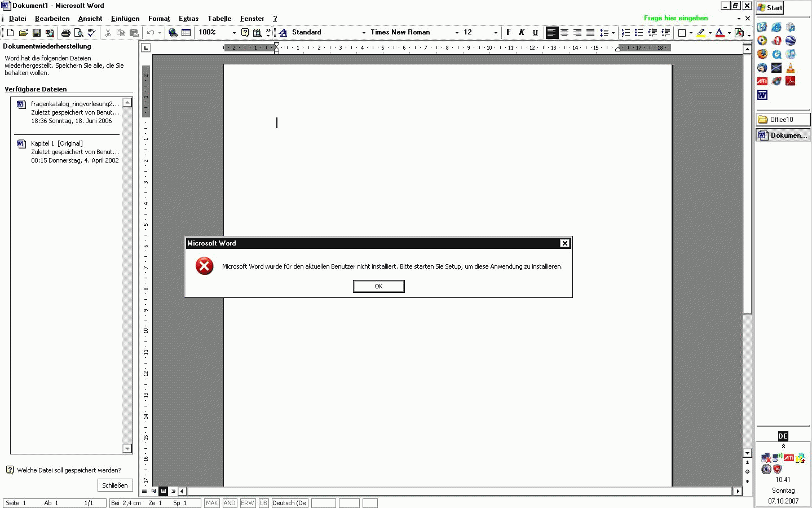Image resolution: width=812 pixels, height=508 pixels.
Task: Click the red font color button
Action: tap(720, 33)
